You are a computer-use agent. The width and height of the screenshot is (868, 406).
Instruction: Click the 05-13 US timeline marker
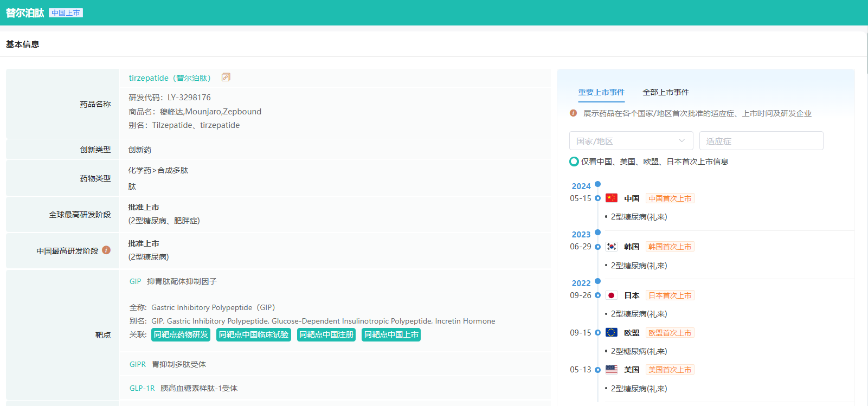[597, 370]
